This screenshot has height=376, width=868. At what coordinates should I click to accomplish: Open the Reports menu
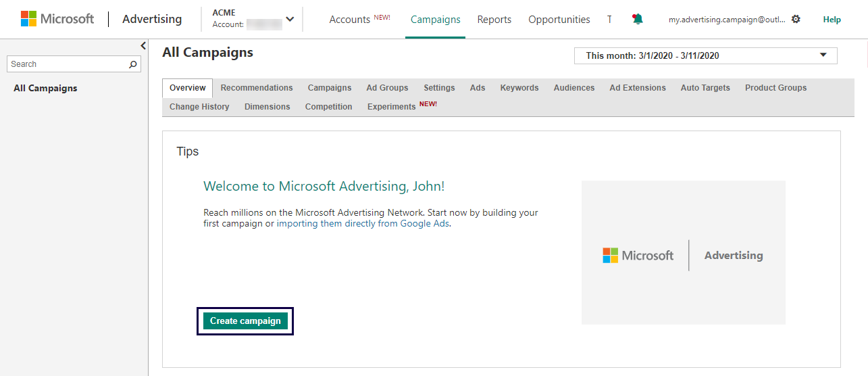click(x=494, y=20)
